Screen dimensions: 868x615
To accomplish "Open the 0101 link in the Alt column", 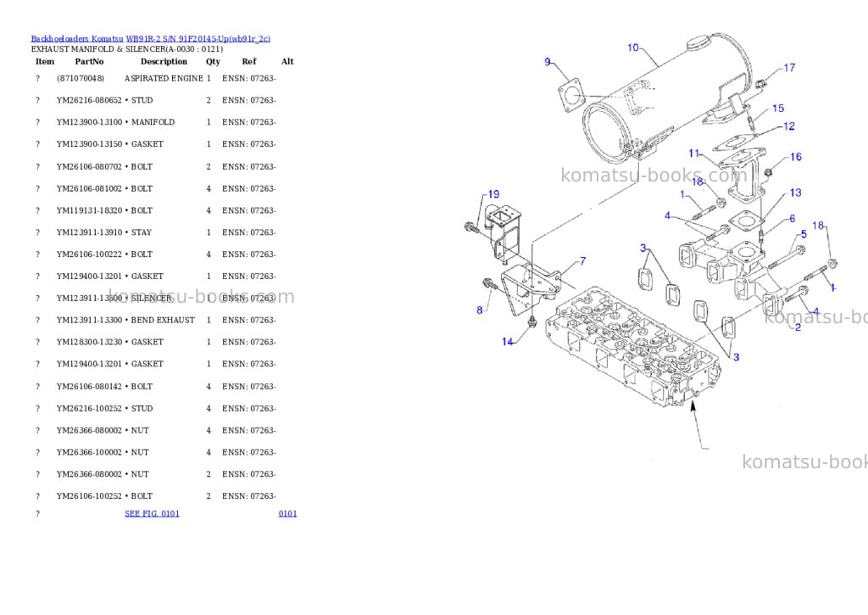I will pos(287,513).
